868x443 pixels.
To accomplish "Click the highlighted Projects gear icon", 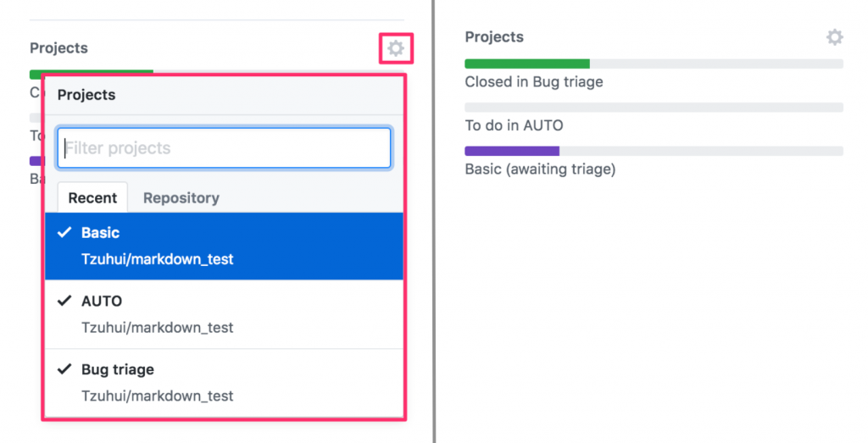I will point(396,49).
